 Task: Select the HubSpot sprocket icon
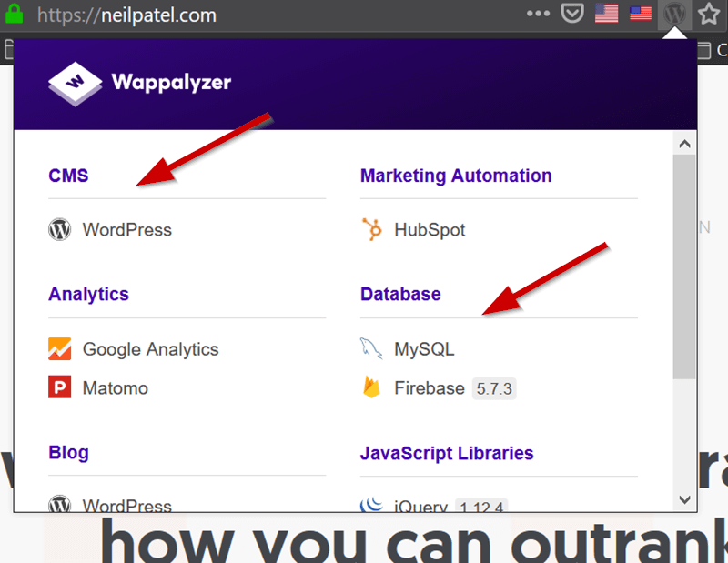(x=370, y=229)
